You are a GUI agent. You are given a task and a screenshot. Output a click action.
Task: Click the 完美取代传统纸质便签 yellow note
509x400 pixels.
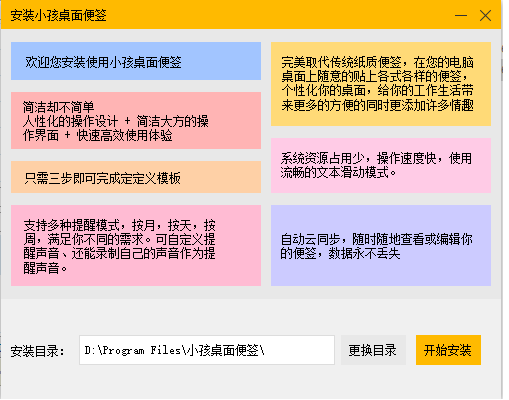click(x=381, y=84)
